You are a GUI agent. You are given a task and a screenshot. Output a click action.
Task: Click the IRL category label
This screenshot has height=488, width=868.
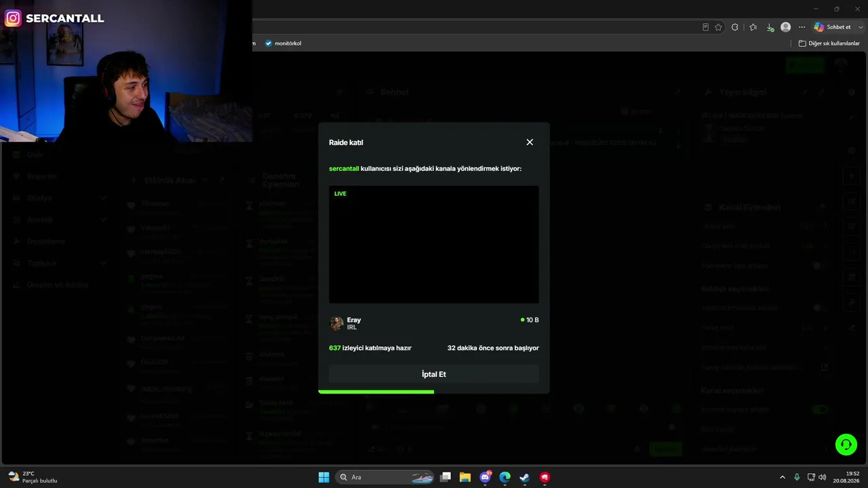pyautogui.click(x=352, y=327)
